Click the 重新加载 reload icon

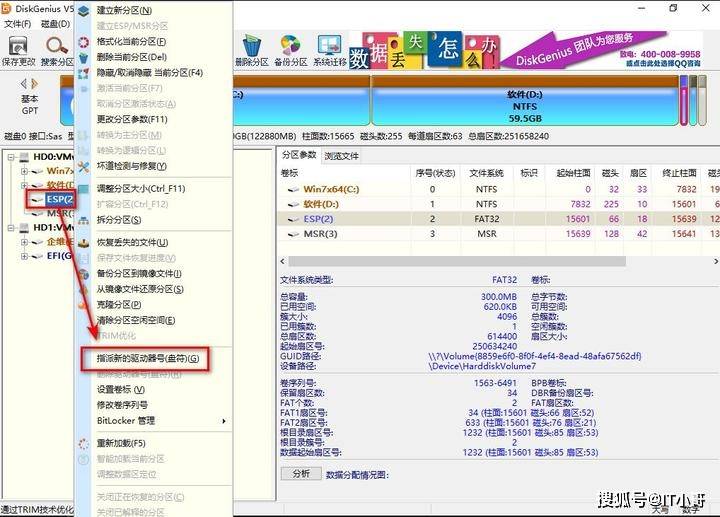[84, 443]
